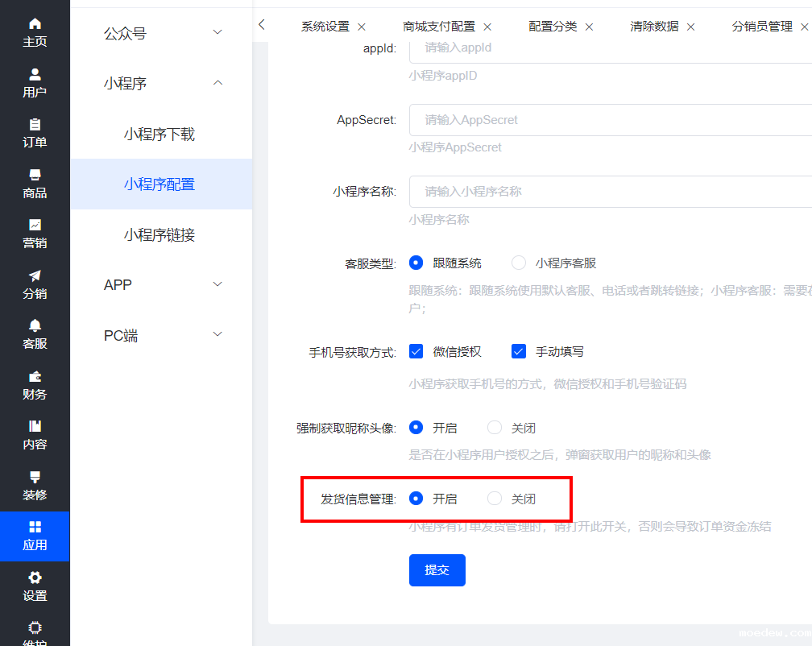Click the 分销 distribution paper-plane icon

(35, 275)
